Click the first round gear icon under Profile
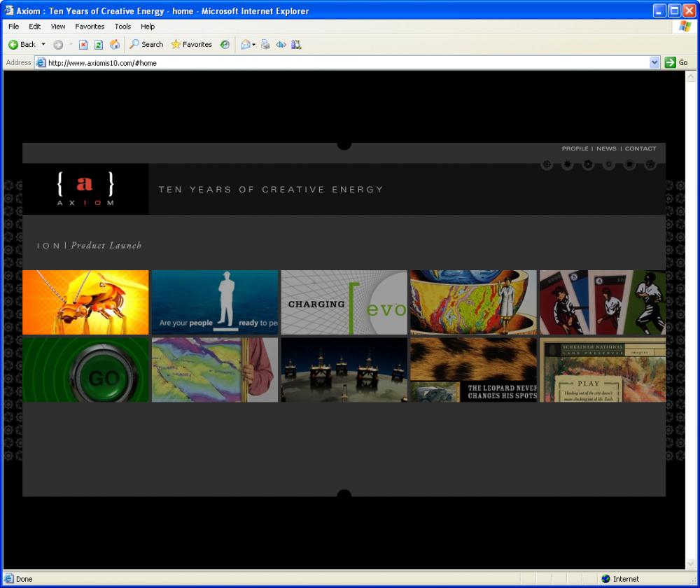 [x=547, y=164]
